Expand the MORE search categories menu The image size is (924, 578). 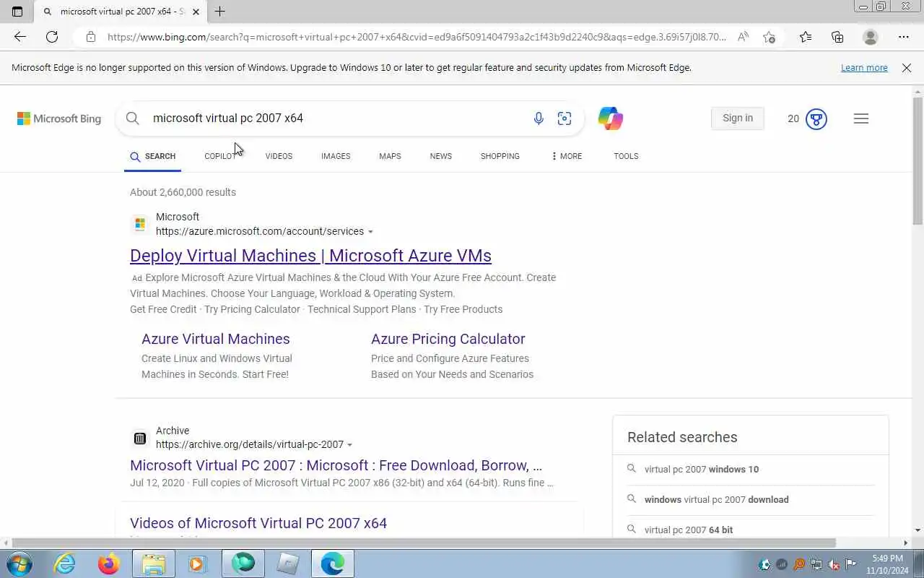point(567,156)
